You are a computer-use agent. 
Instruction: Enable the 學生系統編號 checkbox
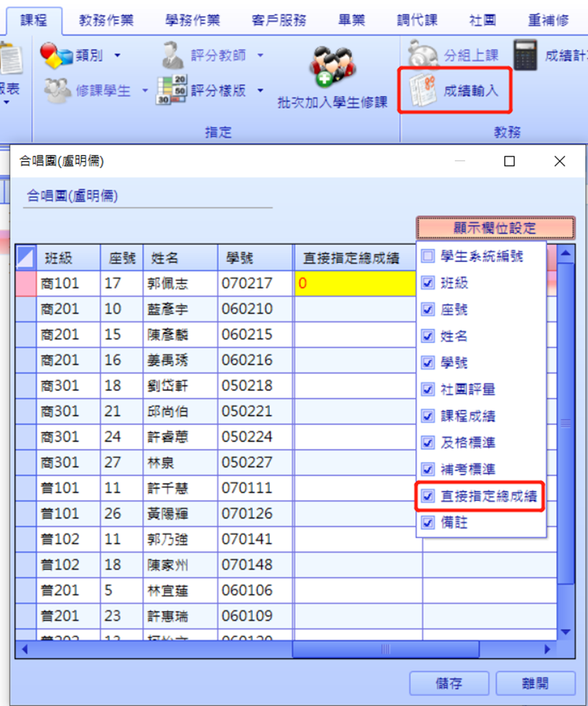tap(428, 256)
